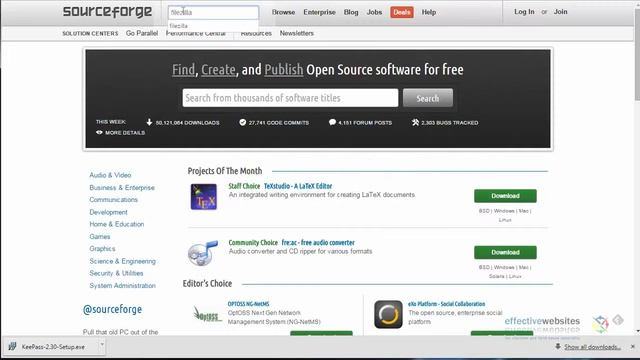Click MORE DETAILS text
640x360 pixels.
pos(125,133)
